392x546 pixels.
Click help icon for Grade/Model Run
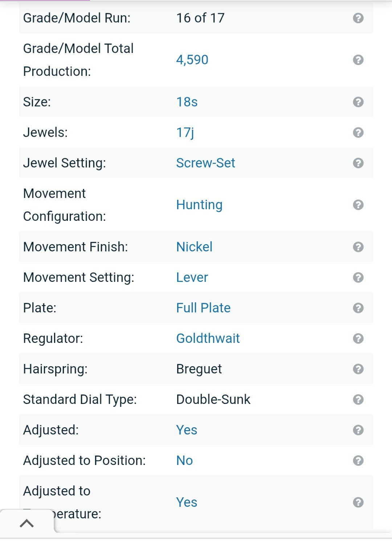(x=358, y=18)
